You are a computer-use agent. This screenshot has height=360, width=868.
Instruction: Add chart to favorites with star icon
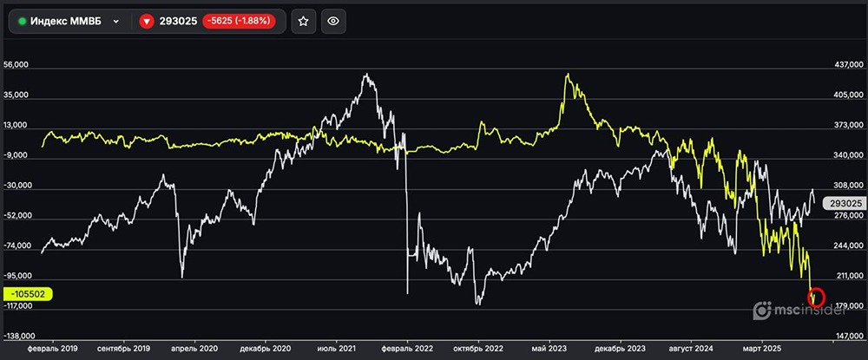point(303,22)
